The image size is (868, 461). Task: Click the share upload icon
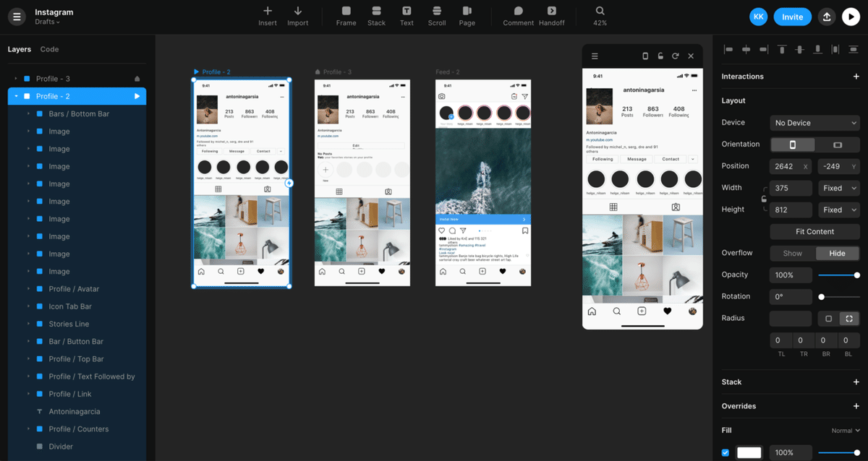point(827,17)
